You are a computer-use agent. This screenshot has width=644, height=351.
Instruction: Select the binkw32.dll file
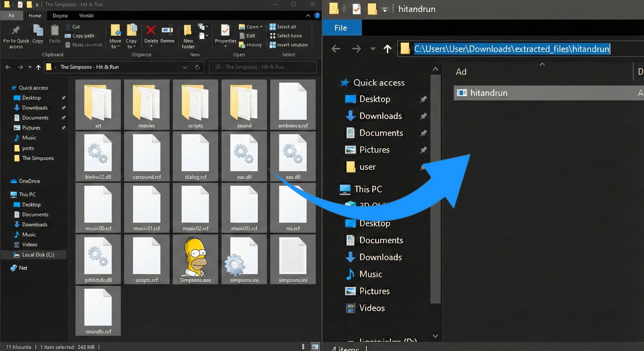tap(98, 156)
